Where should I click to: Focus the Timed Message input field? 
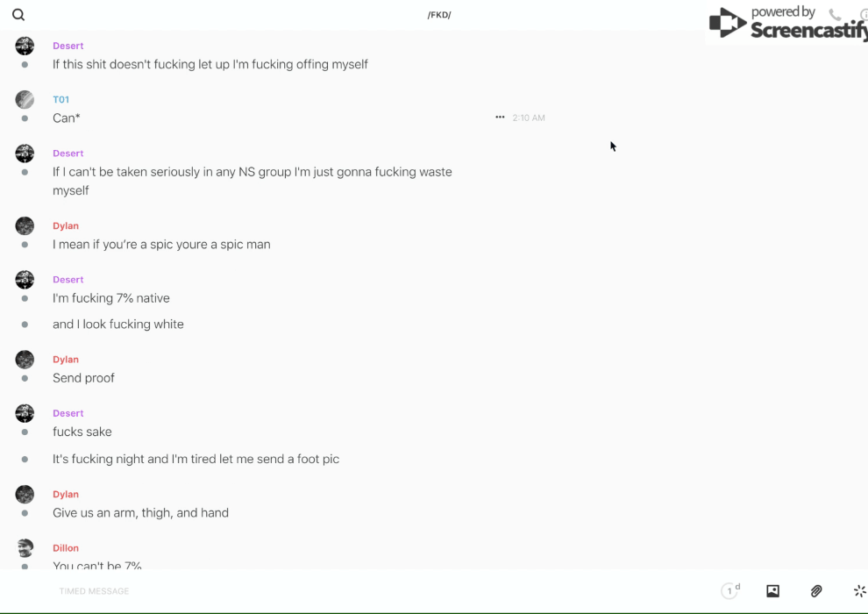(263, 591)
